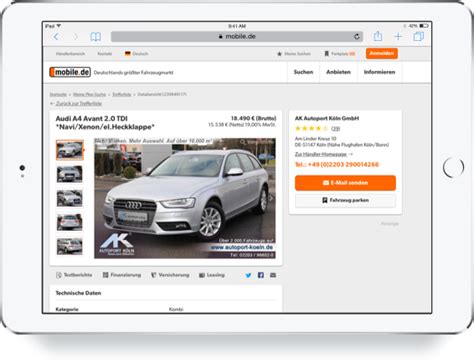474x363 pixels.
Task: Open Zur Händler-Homepage link
Action: 323,154
